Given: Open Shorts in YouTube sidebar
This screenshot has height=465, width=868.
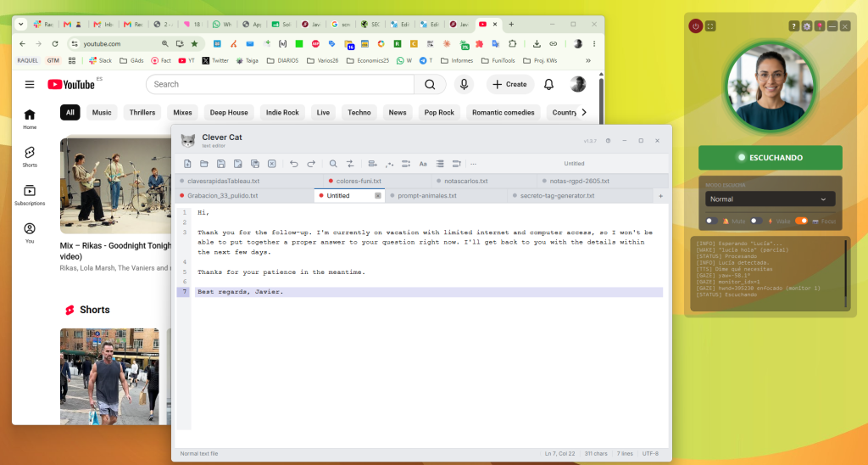Looking at the screenshot, I should pyautogui.click(x=30, y=157).
